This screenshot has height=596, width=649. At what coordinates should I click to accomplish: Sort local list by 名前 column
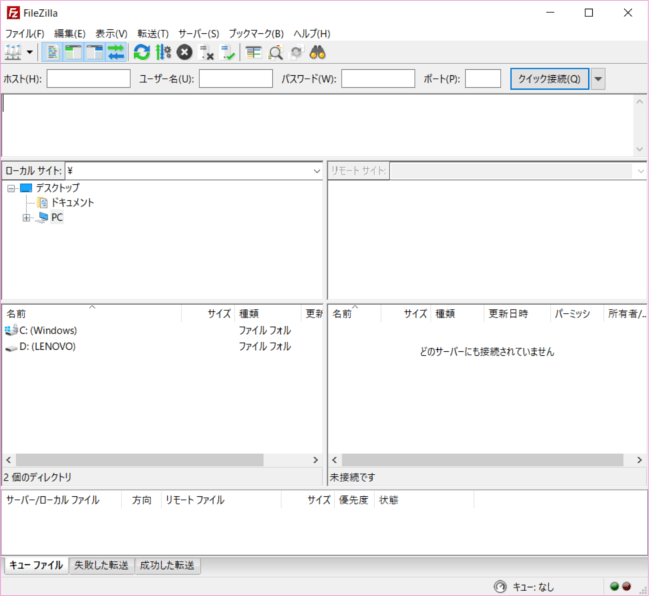[x=92, y=314]
